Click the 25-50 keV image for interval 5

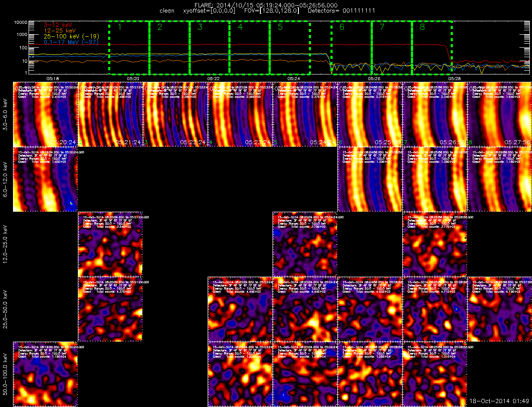click(305, 309)
